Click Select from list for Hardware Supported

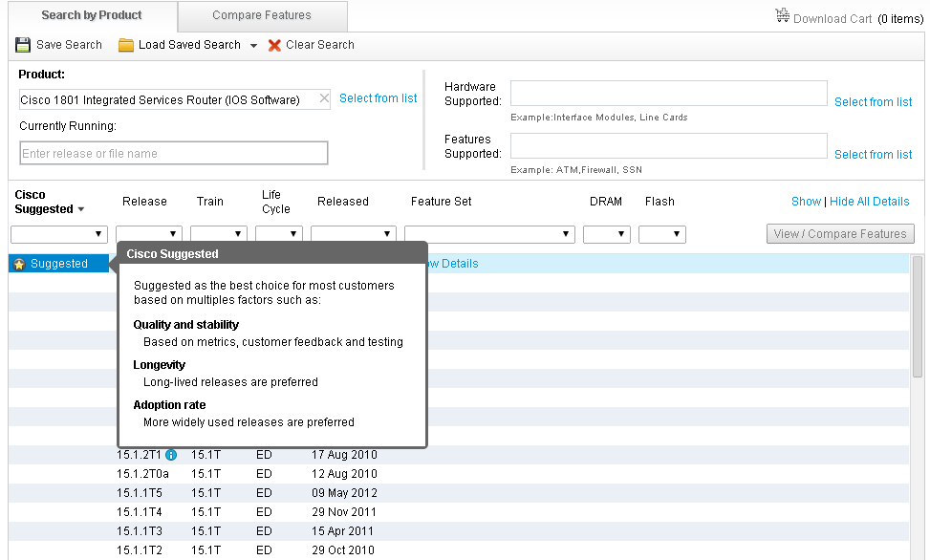pos(873,102)
